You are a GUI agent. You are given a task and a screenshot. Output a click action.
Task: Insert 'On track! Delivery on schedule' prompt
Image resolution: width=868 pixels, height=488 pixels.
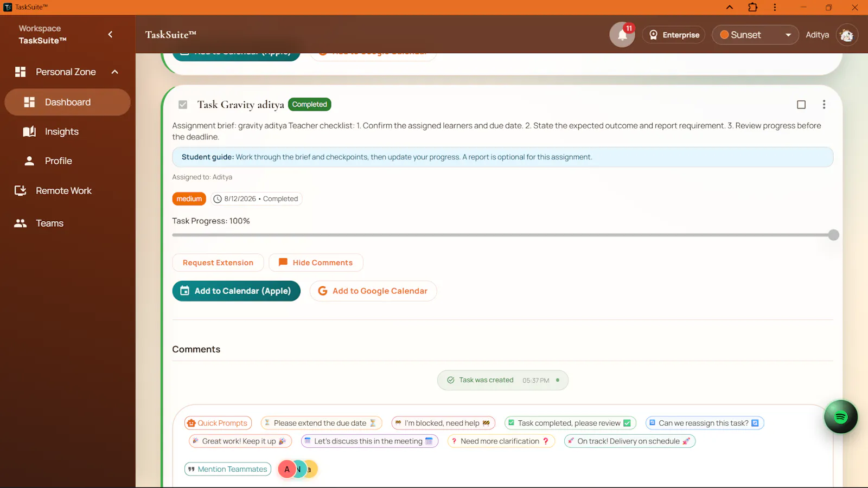(630, 441)
